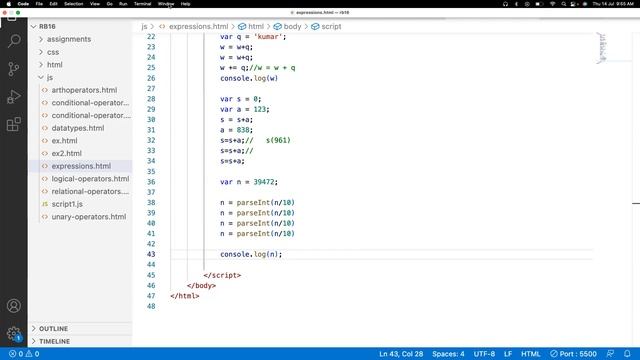Open the Window menu
The image size is (640, 360).
166,4
